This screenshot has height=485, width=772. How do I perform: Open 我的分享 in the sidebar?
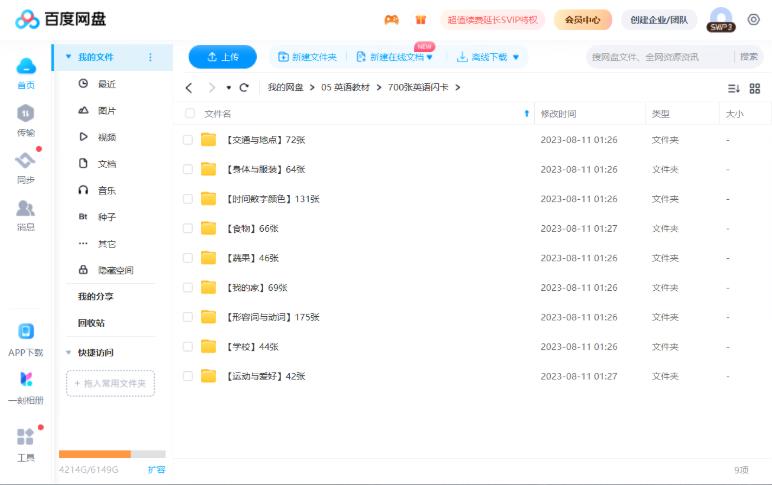(x=96, y=296)
